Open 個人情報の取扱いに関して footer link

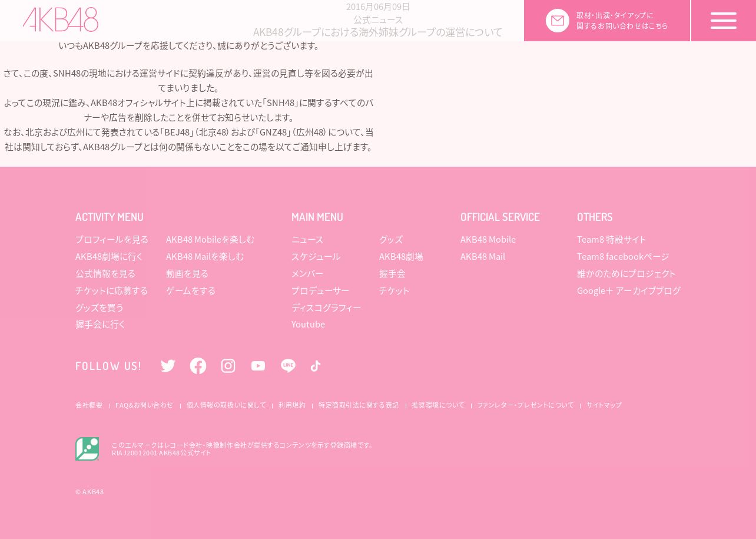coord(226,405)
